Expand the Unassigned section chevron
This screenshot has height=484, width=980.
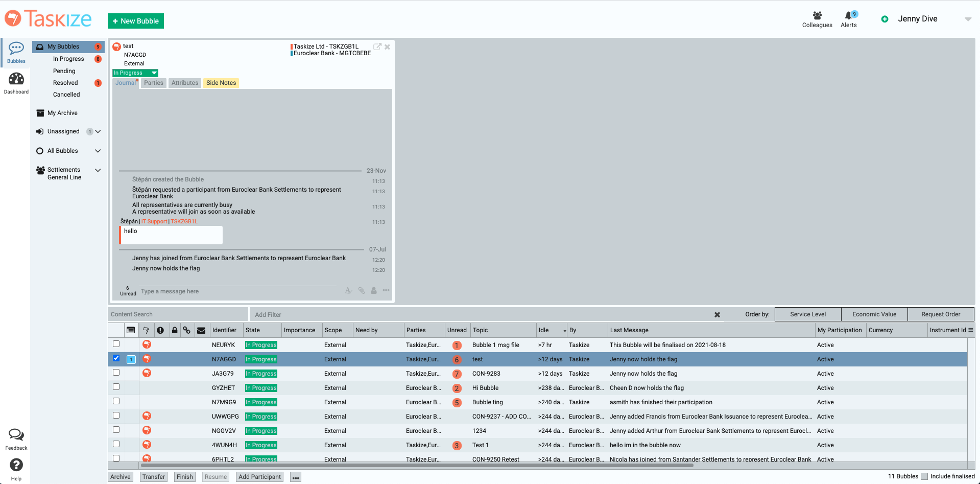(x=98, y=131)
